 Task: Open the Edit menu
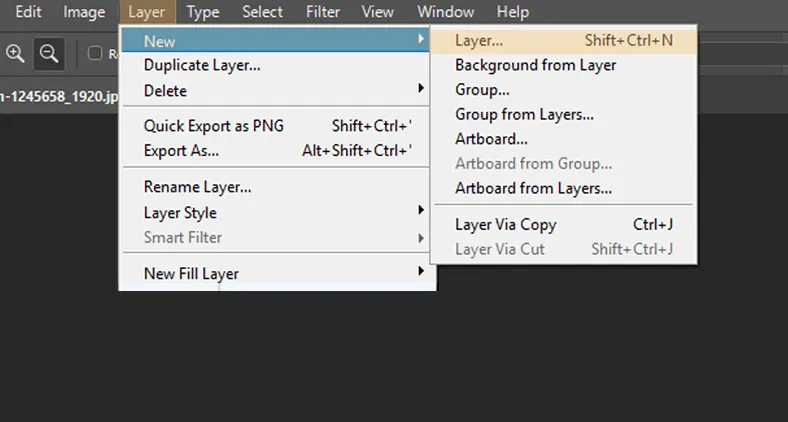28,12
